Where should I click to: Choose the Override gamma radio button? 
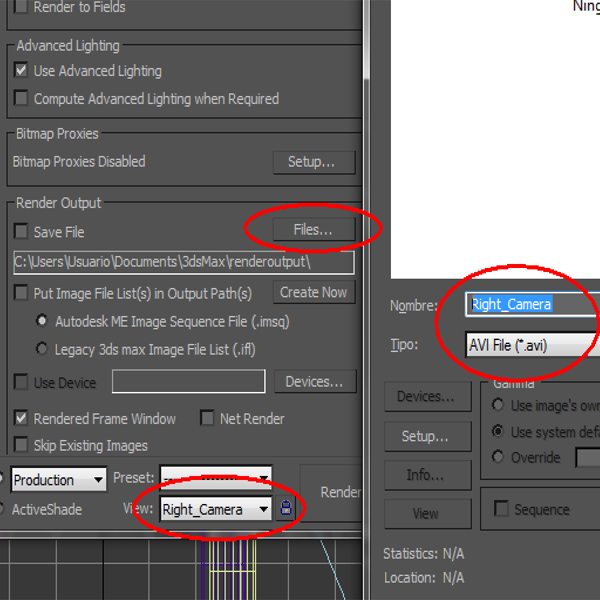(x=498, y=457)
